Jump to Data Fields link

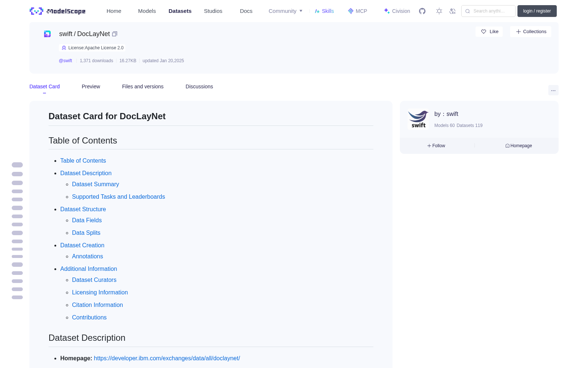point(87,220)
